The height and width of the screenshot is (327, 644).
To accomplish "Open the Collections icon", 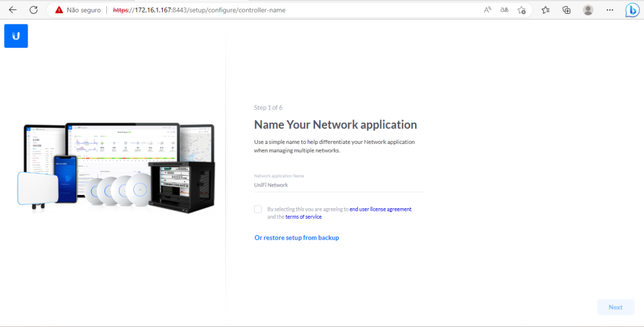I will (x=566, y=10).
